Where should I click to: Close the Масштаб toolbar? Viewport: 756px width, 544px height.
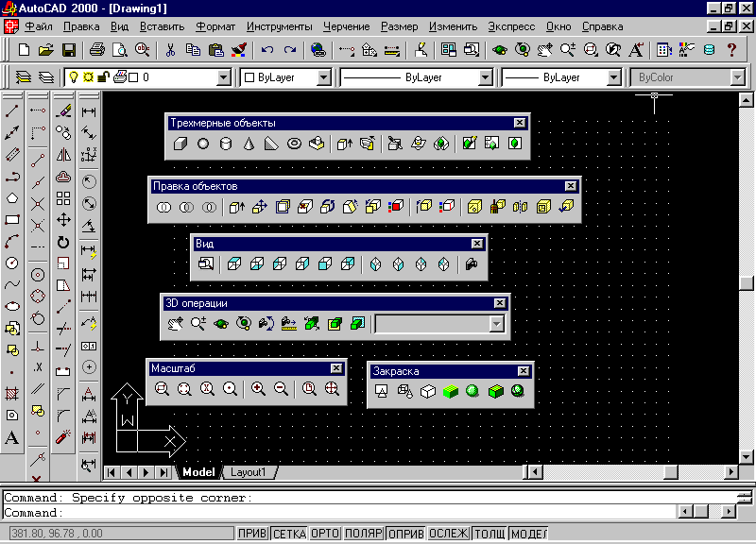[x=336, y=368]
